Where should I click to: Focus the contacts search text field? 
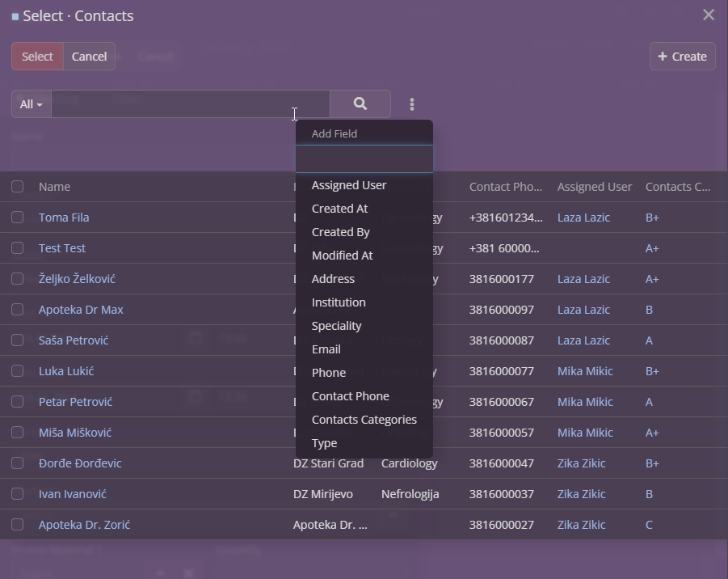(191, 104)
